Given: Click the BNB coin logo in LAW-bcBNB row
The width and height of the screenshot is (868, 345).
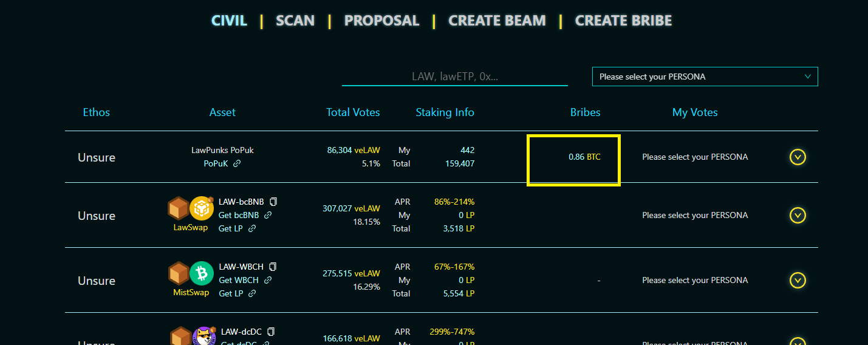Looking at the screenshot, I should [x=202, y=209].
